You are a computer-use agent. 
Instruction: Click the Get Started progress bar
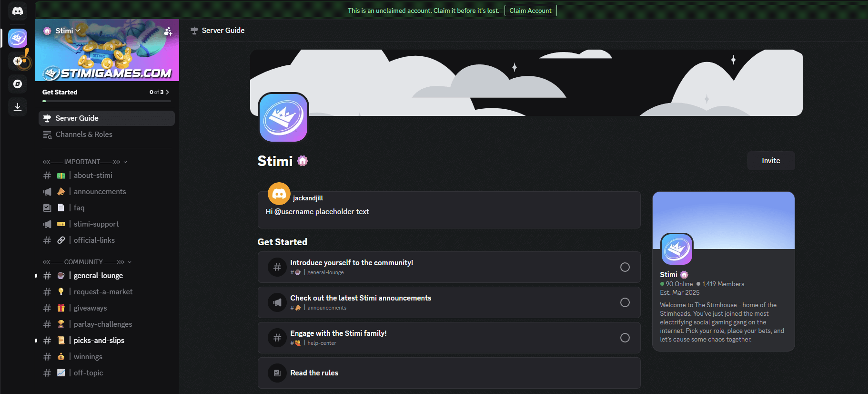click(x=106, y=101)
